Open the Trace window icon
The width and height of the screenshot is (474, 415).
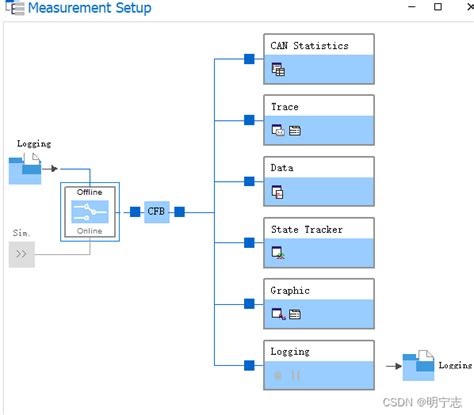click(278, 130)
